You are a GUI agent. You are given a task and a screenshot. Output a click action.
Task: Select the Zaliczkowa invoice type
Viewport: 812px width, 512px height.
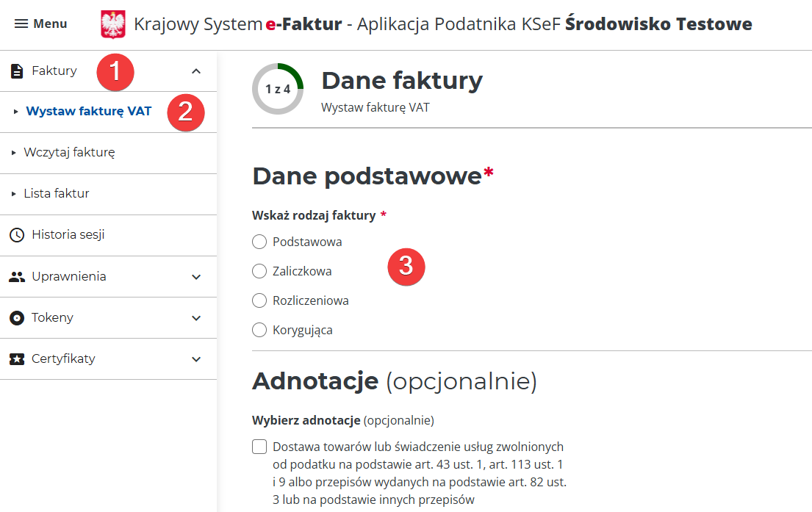point(259,270)
